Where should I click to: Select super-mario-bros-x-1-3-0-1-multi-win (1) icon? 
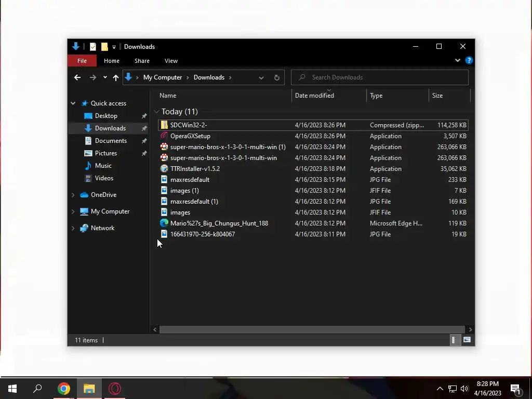(164, 147)
